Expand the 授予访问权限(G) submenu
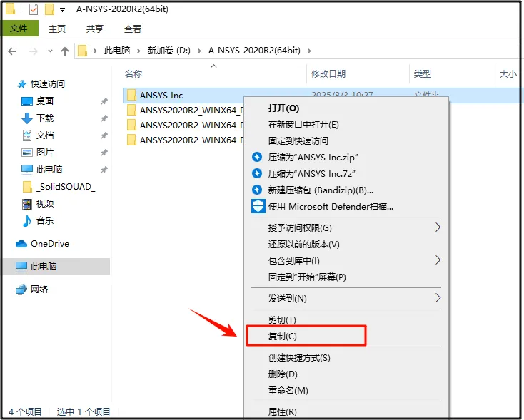524x420 pixels. coord(346,227)
